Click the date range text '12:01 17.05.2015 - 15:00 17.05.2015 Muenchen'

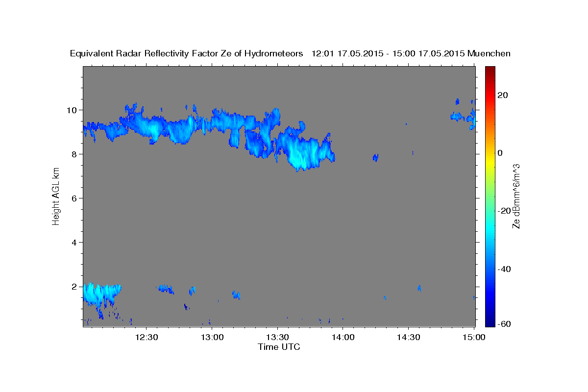pyautogui.click(x=411, y=54)
